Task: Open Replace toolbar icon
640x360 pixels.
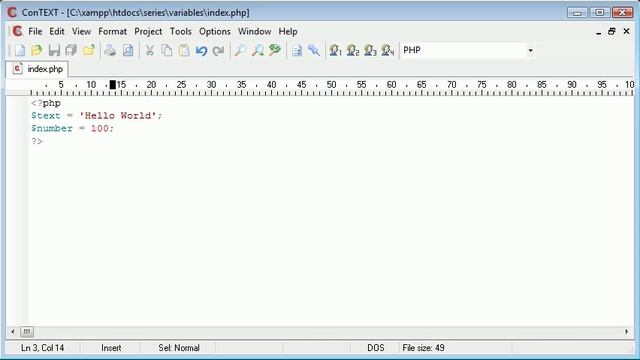Action: pos(275,50)
